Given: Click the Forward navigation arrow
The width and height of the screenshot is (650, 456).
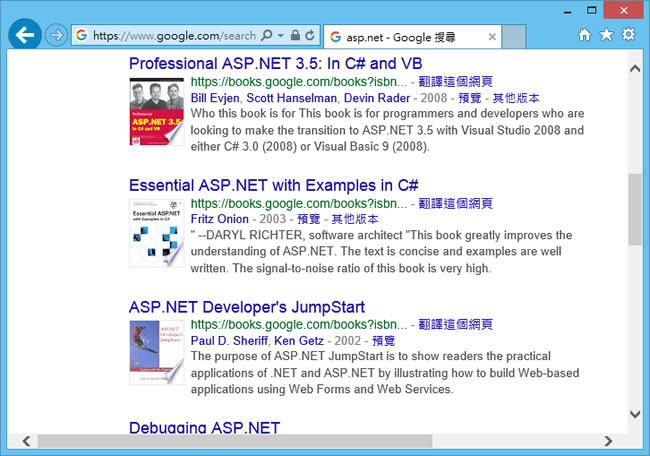Looking at the screenshot, I should pos(56,35).
